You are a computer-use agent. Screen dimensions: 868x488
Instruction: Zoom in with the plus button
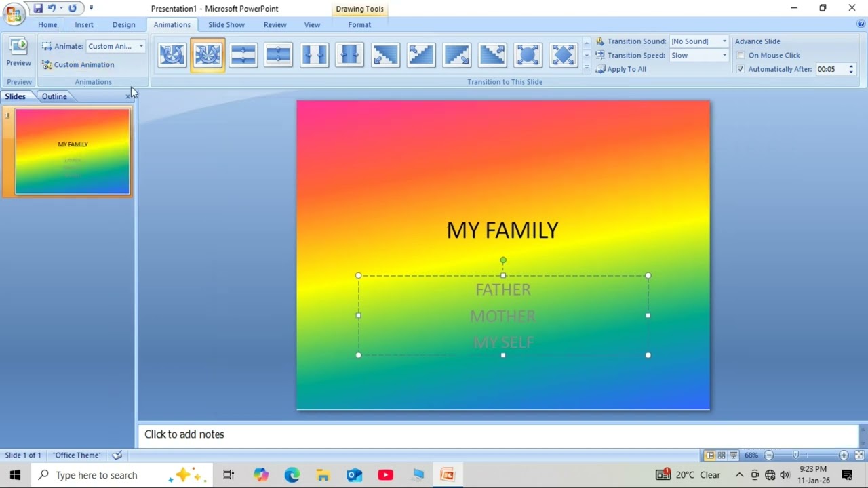pyautogui.click(x=844, y=455)
